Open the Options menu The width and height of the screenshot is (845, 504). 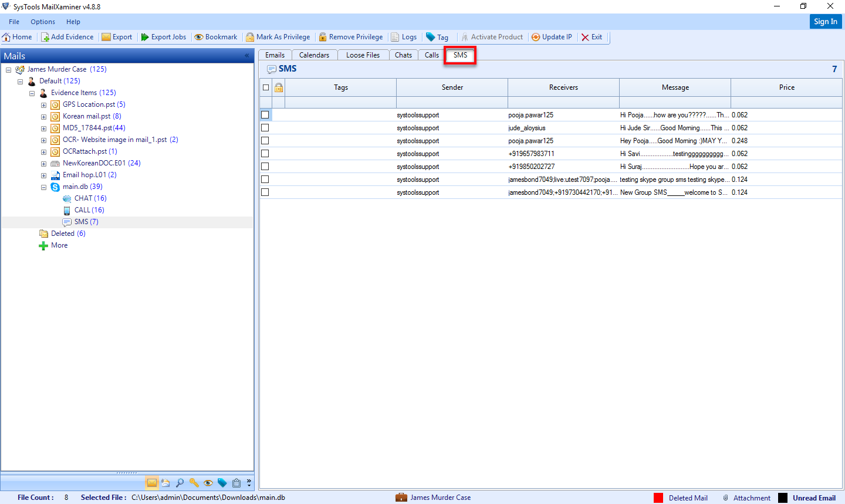(x=42, y=22)
